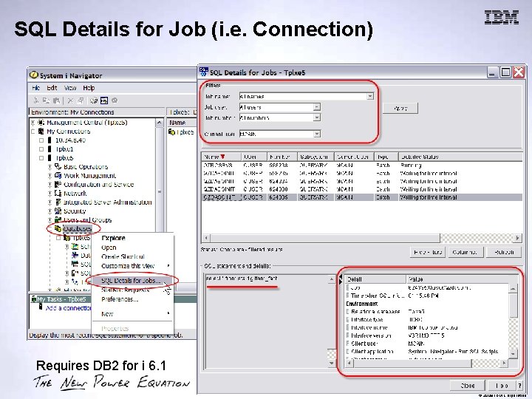Select the job row with status Running
The image size is (532, 399).
pyautogui.click(x=362, y=166)
